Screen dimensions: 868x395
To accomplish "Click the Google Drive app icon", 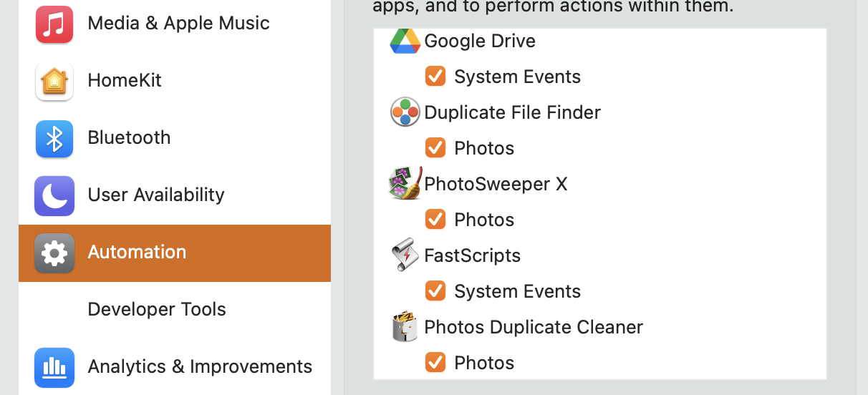I will pyautogui.click(x=405, y=42).
